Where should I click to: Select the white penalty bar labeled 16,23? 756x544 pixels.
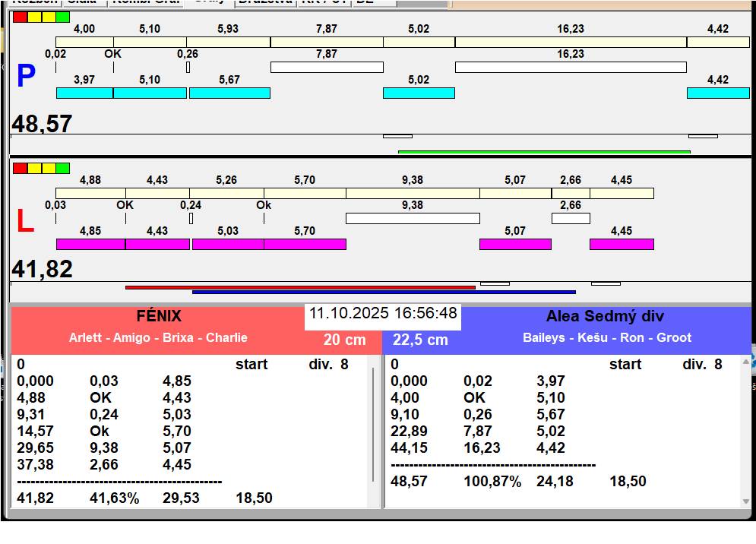click(x=571, y=67)
